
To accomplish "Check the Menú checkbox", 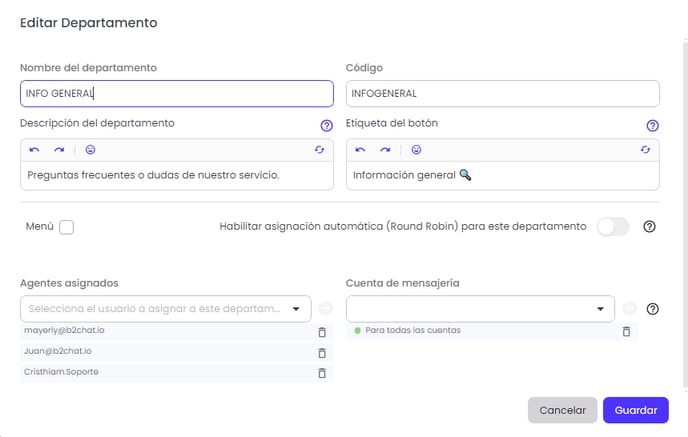I will (67, 227).
